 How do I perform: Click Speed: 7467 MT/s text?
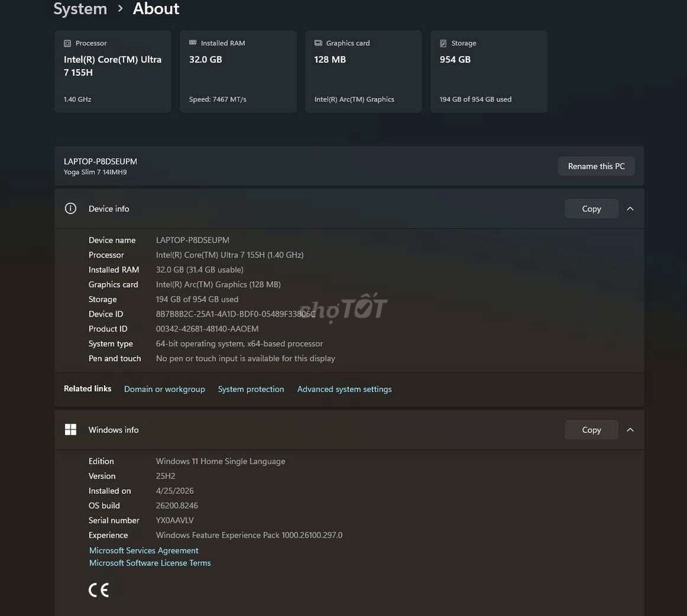pos(218,99)
